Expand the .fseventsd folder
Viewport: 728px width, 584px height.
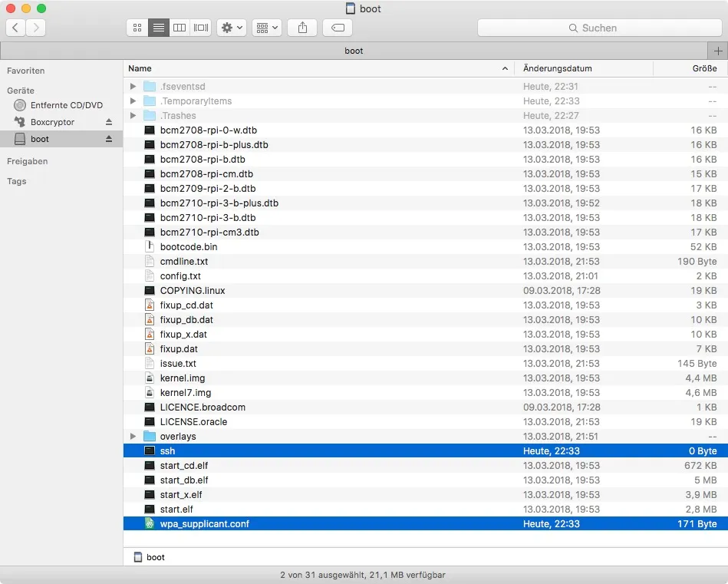point(132,86)
